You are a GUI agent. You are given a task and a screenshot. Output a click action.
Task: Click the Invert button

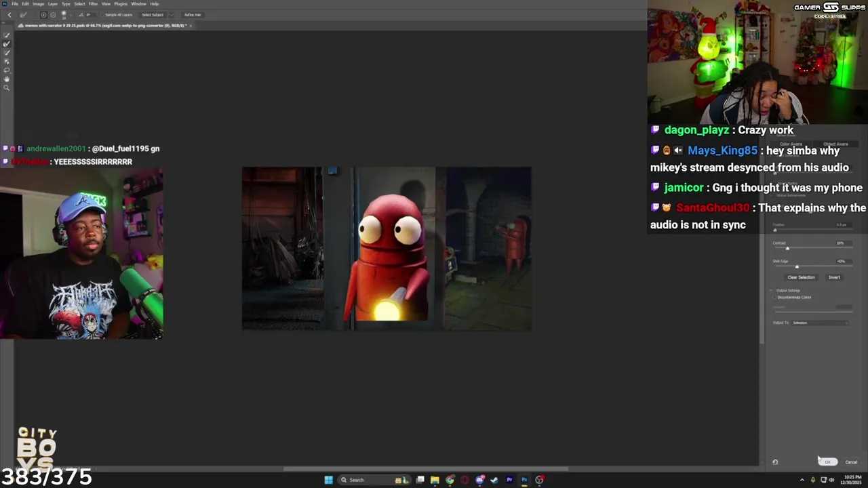(x=834, y=277)
